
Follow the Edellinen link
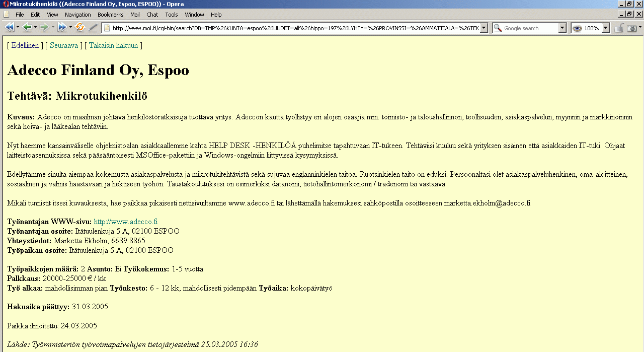pyautogui.click(x=25, y=45)
